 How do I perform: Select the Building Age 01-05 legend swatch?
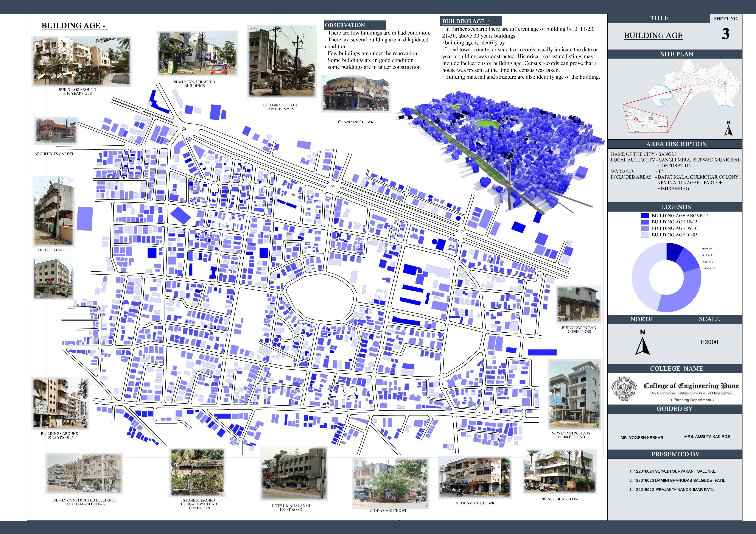coord(645,235)
